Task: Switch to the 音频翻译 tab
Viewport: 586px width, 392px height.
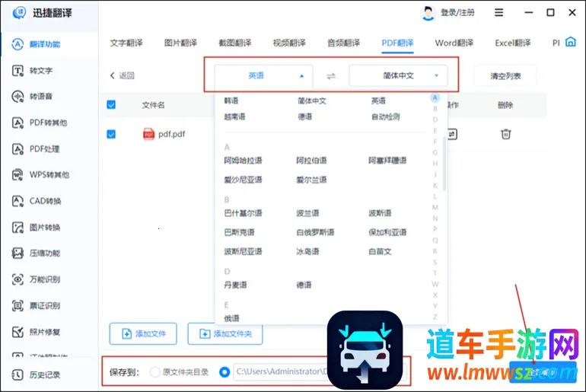Action: [x=343, y=43]
